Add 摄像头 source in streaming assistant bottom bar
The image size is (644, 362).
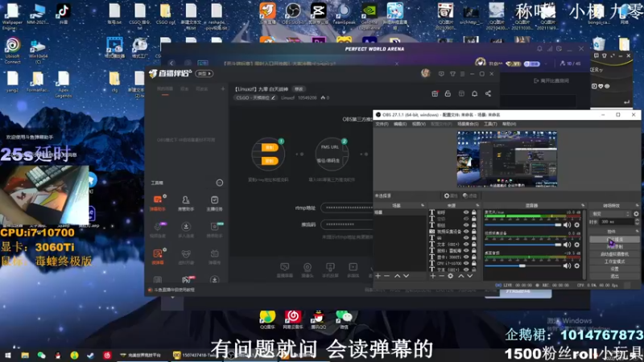click(308, 270)
